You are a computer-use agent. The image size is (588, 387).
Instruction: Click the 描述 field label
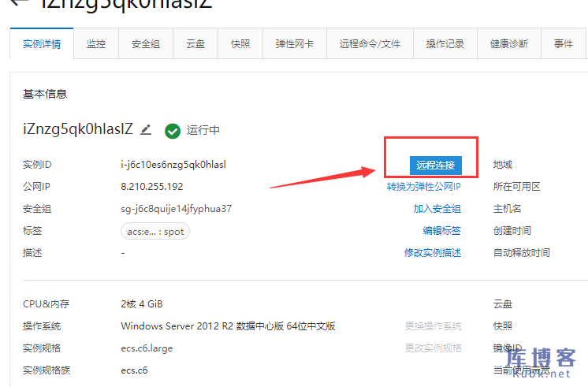click(x=32, y=252)
